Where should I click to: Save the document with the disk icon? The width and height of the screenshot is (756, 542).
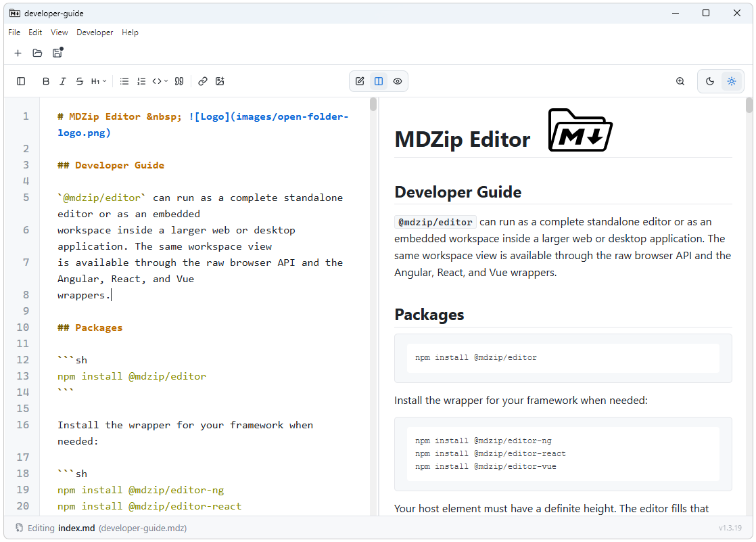57,53
